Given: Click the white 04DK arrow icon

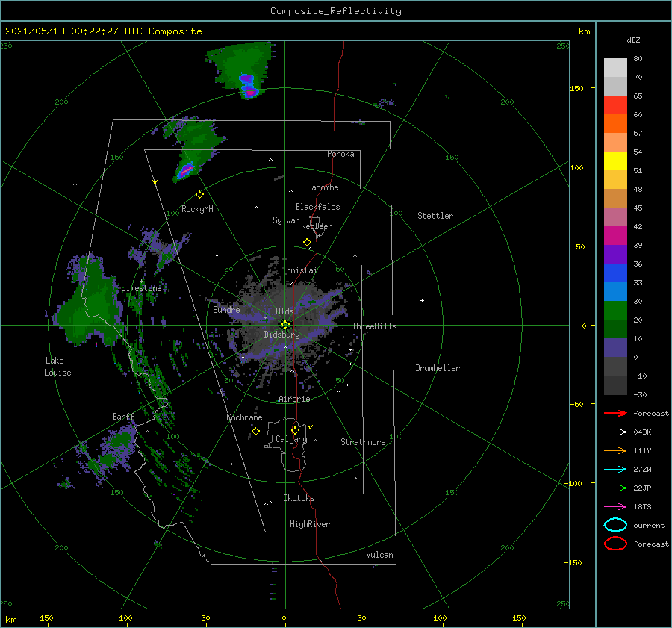Looking at the screenshot, I should [x=615, y=432].
